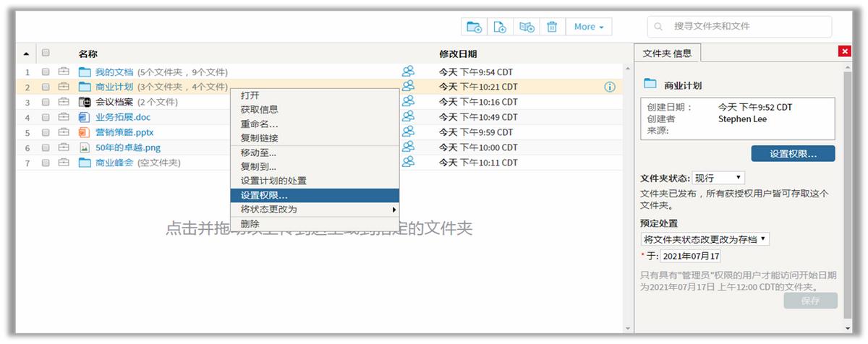
Task: Click the sharing users icon for 我的文档
Action: pyautogui.click(x=408, y=72)
